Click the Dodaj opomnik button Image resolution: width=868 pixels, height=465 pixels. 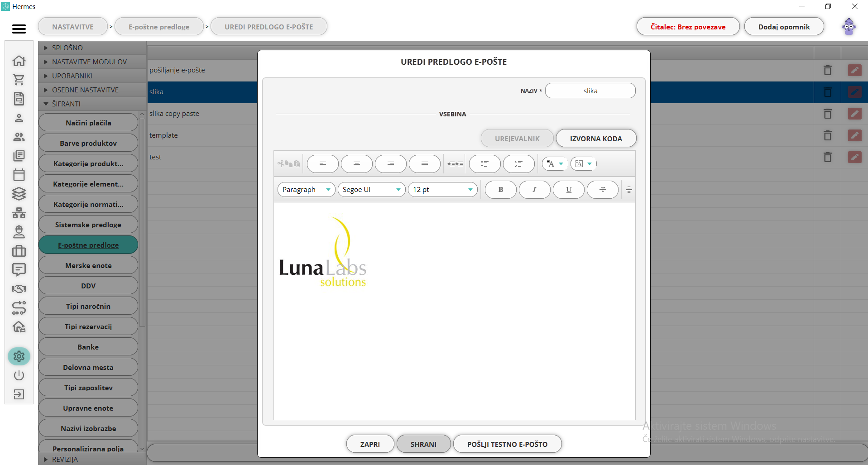(784, 27)
